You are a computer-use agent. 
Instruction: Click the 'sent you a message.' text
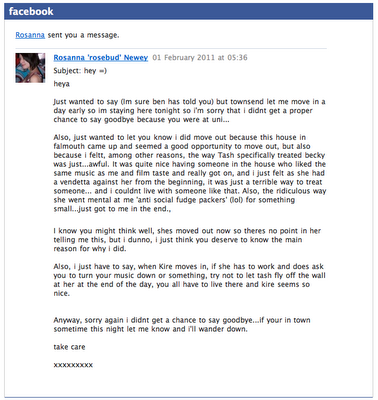click(x=83, y=35)
